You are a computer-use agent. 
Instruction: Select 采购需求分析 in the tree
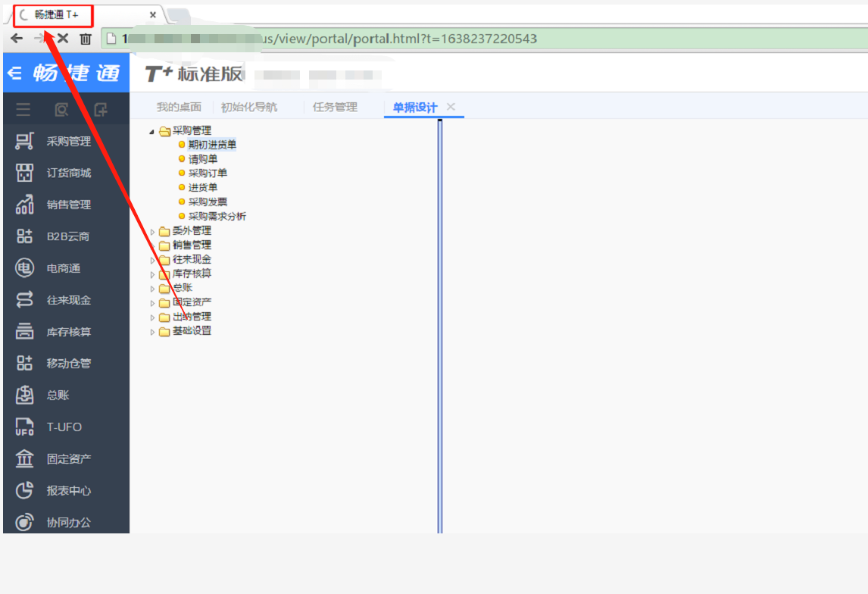(x=217, y=217)
